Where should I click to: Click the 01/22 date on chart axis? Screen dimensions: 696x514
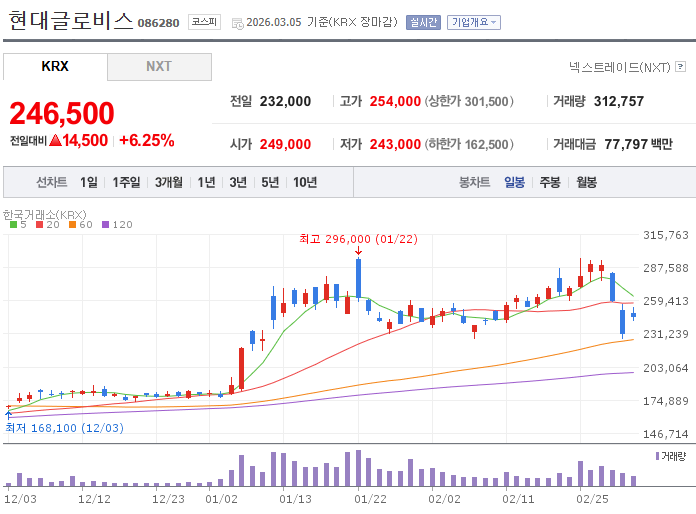tap(370, 499)
